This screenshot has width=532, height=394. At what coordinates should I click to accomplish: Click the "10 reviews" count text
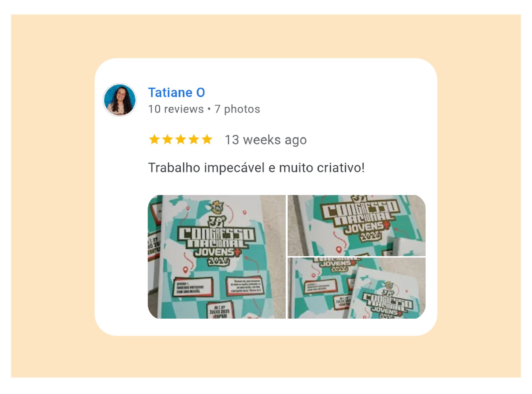[176, 109]
